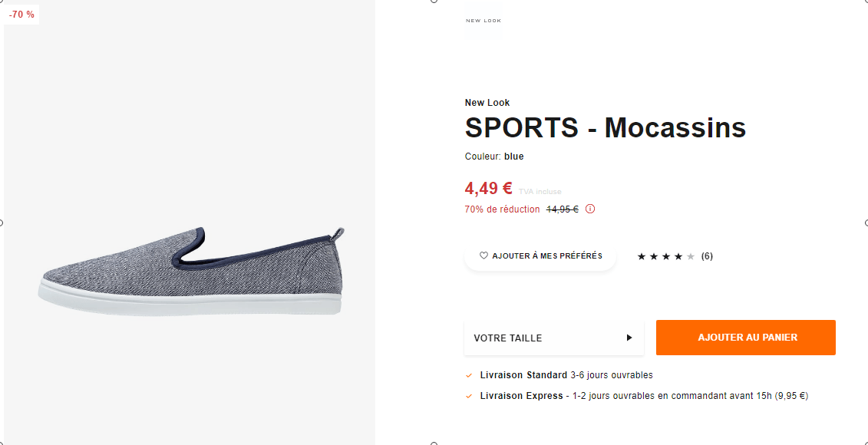Click the left carousel arrow circle
The height and width of the screenshot is (445, 868).
click(3, 222)
